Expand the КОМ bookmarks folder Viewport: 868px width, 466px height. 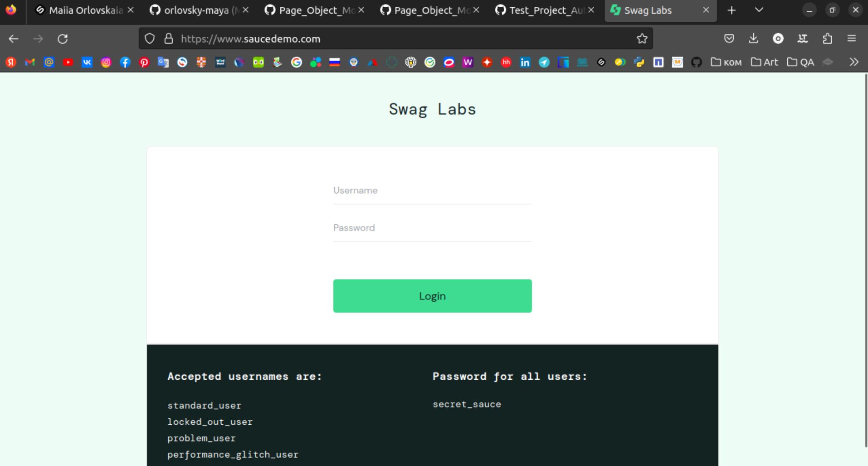(x=726, y=62)
